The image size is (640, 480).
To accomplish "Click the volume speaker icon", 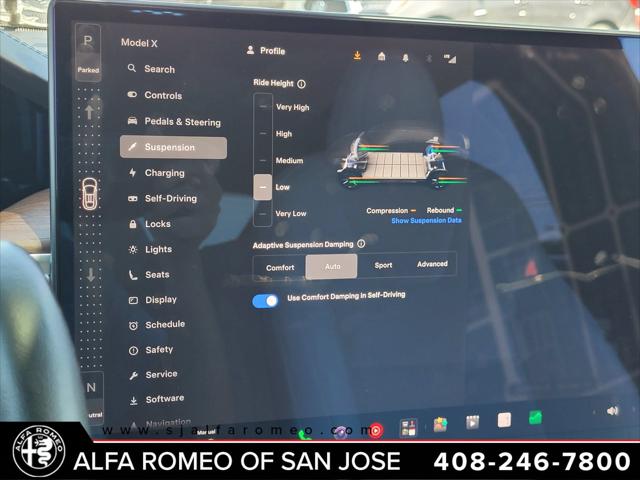I will 613,411.
